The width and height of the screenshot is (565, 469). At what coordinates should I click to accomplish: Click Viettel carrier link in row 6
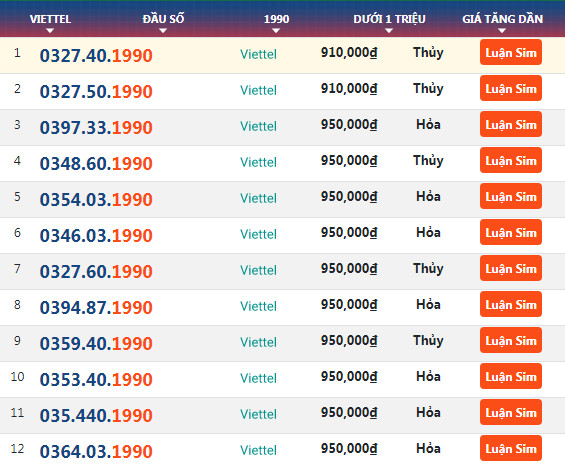pyautogui.click(x=258, y=234)
